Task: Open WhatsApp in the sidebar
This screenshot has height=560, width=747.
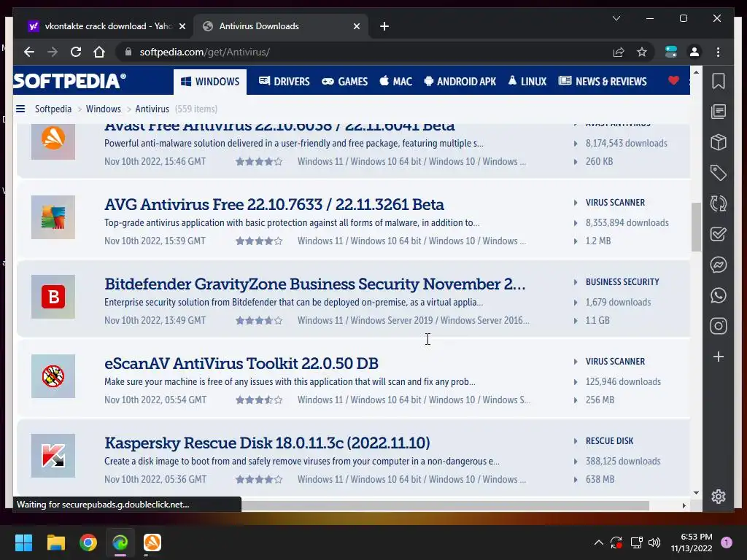Action: pyautogui.click(x=719, y=295)
